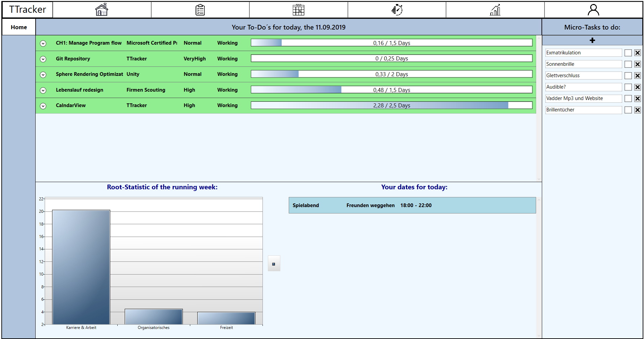Click the Git Repository task name
The height and width of the screenshot is (339, 644).
click(73, 59)
